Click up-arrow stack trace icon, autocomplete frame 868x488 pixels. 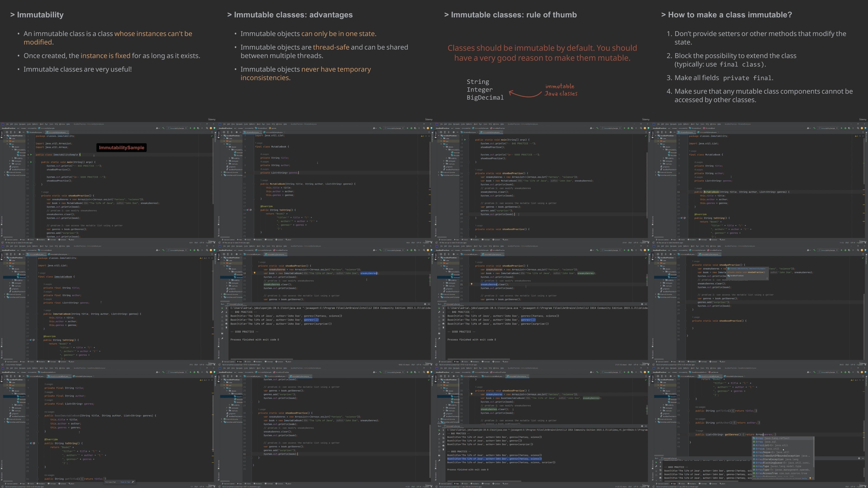pyautogui.click(x=660, y=463)
